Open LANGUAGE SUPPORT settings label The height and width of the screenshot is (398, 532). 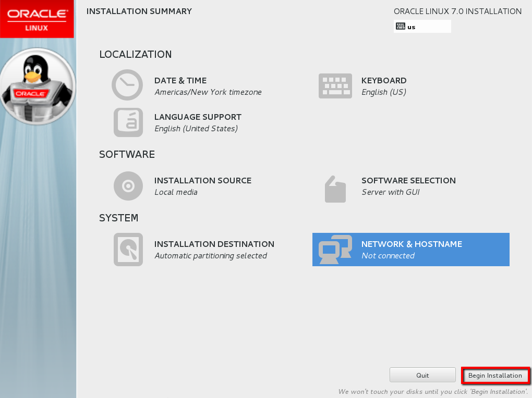coord(198,117)
